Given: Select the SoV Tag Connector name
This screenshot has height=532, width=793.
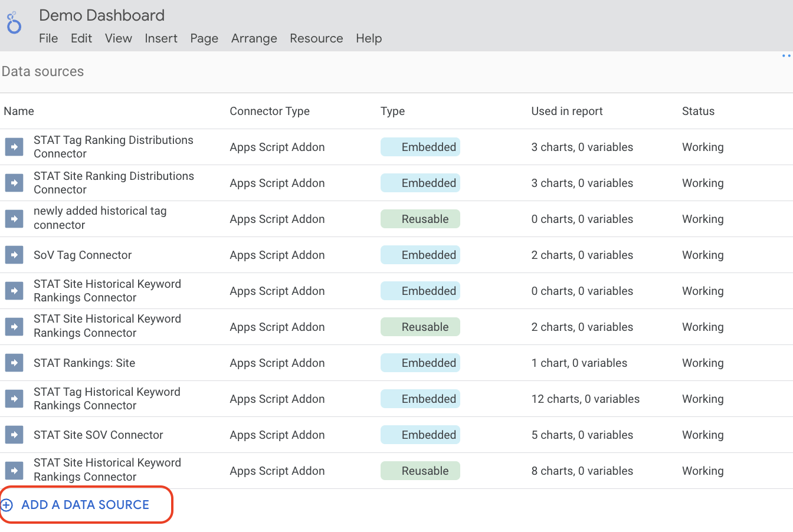Looking at the screenshot, I should (83, 255).
